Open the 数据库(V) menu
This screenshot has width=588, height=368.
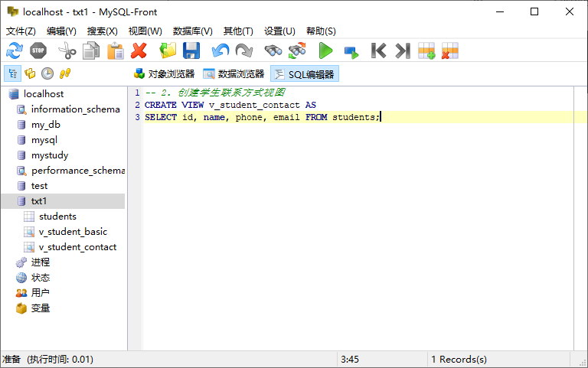point(192,31)
